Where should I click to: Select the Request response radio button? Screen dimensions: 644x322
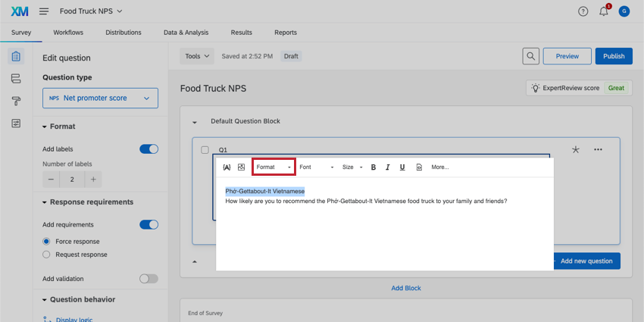(47, 255)
